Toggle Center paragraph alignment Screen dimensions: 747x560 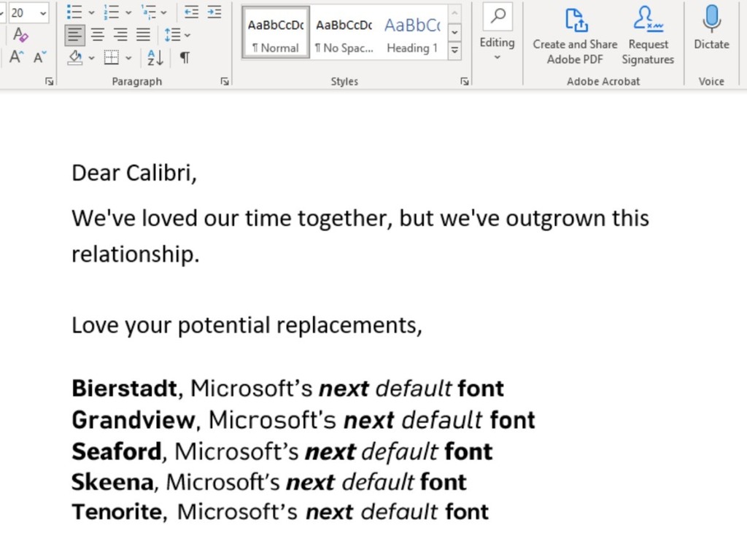(x=98, y=35)
